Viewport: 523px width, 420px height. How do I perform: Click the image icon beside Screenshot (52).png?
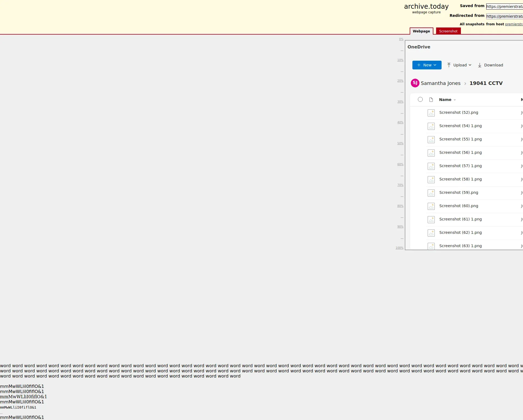(431, 113)
